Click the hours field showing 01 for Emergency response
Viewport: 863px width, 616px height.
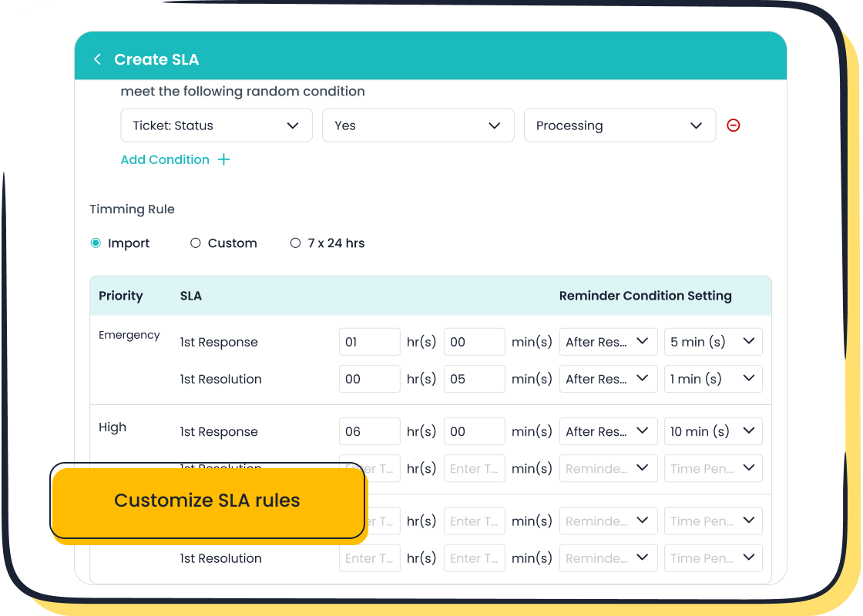369,341
